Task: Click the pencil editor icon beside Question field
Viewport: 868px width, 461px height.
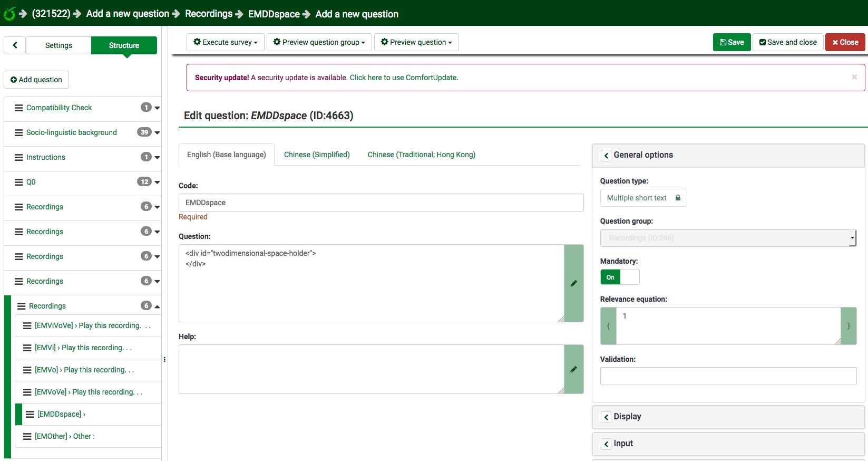Action: click(573, 283)
